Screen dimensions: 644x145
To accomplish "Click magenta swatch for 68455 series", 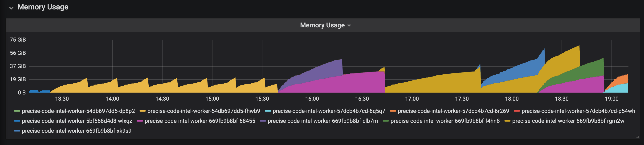I will [x=140, y=121].
